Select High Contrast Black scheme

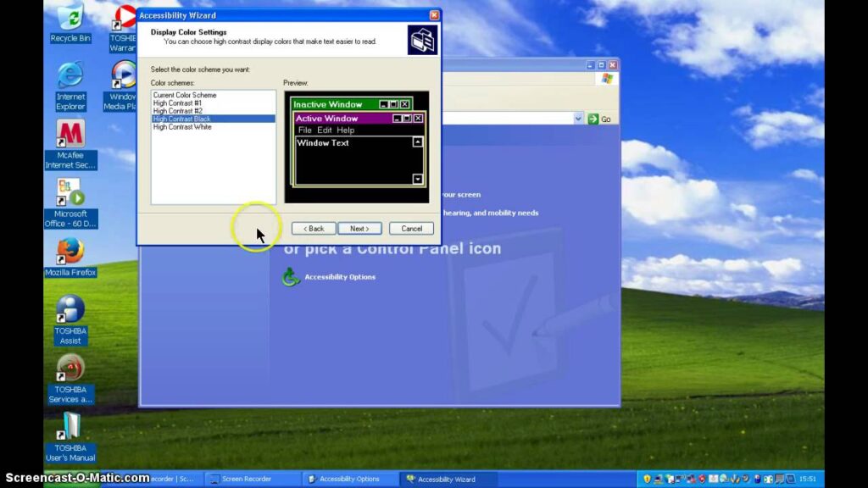coord(213,119)
